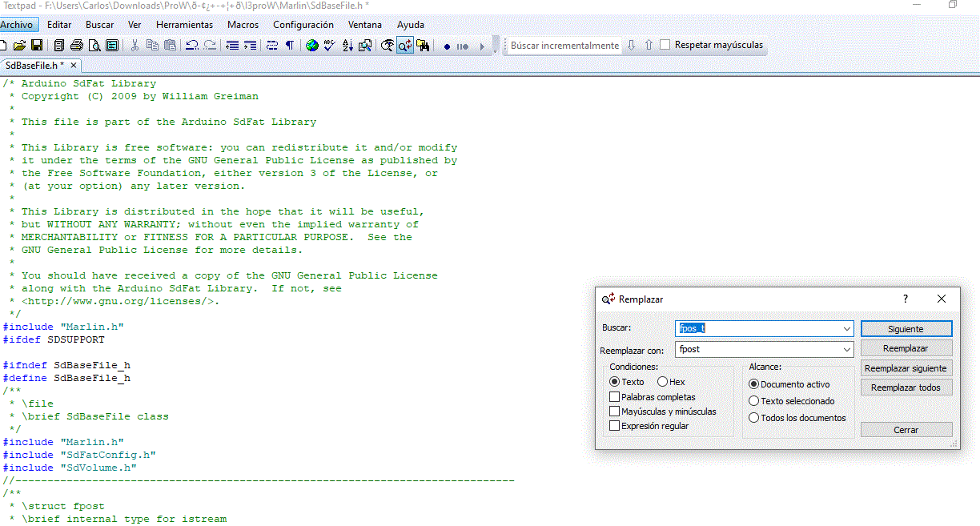
Task: Enable the Palabras completas checkbox
Action: click(614, 397)
